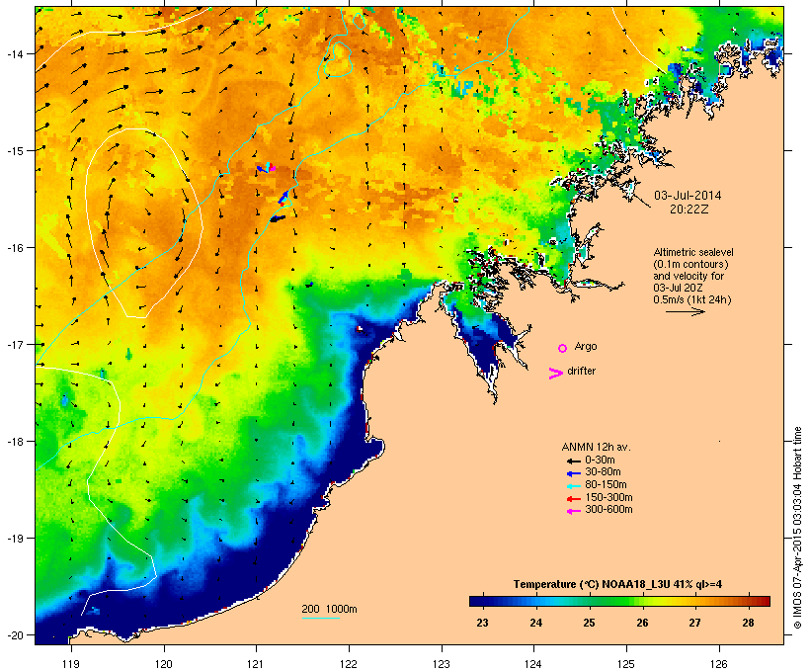Click the '300-600m' depth label

tap(608, 510)
